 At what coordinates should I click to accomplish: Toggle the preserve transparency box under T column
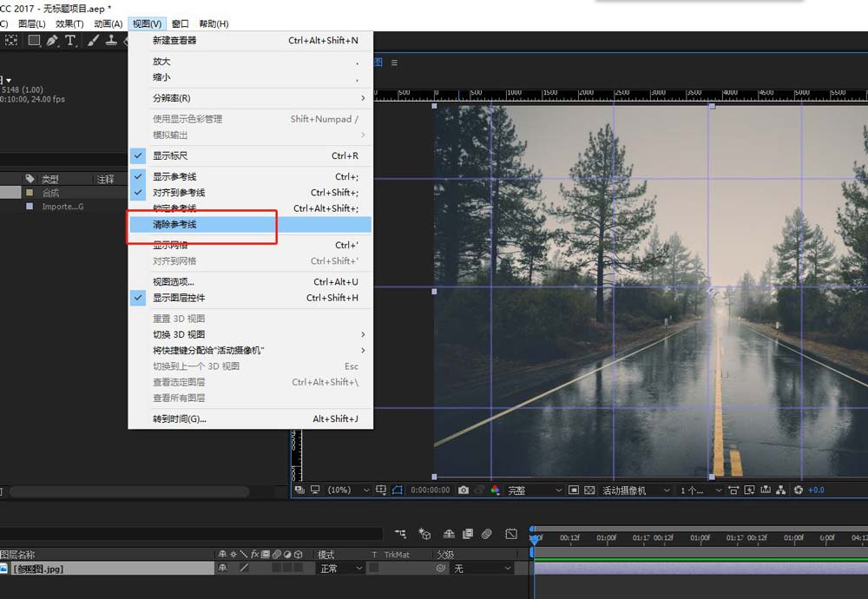tap(373, 568)
